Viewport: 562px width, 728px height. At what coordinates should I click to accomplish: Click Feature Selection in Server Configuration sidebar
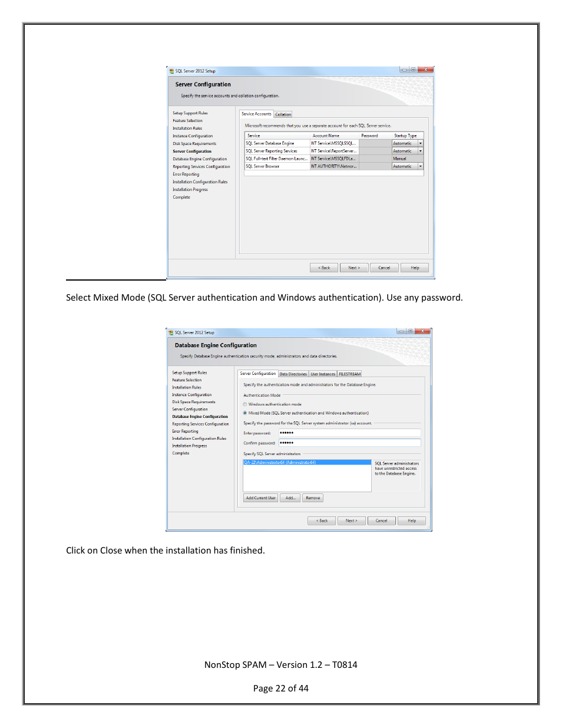point(187,121)
